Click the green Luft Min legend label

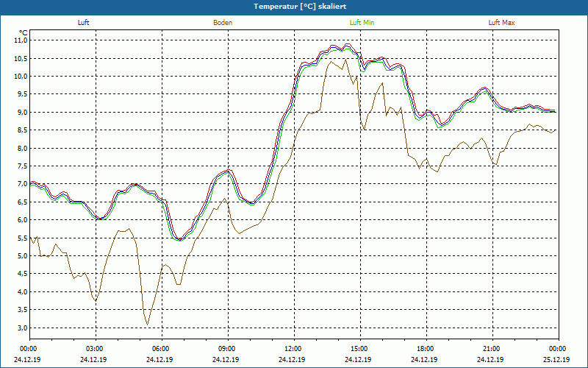[x=362, y=23]
